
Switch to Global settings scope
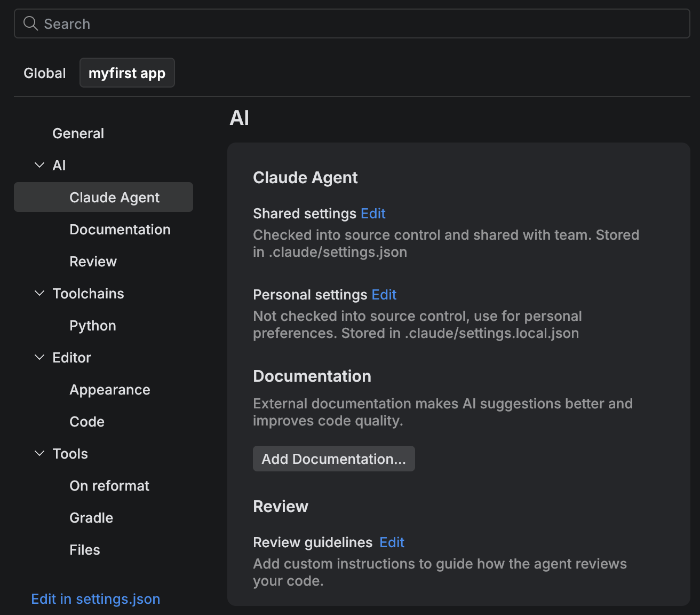tap(44, 73)
